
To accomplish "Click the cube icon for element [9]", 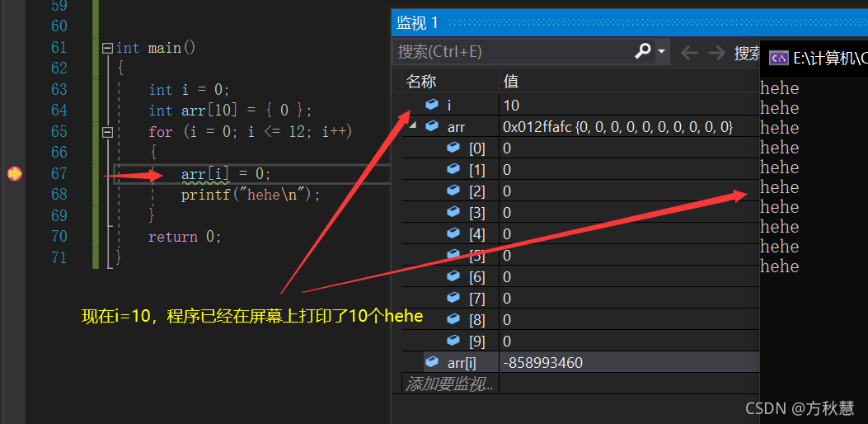I will click(453, 340).
